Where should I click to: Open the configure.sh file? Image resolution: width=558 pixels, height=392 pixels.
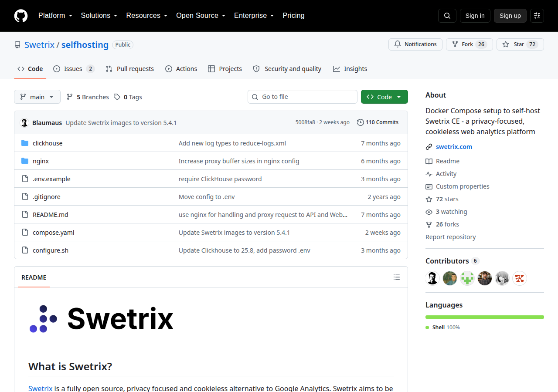[x=51, y=250]
